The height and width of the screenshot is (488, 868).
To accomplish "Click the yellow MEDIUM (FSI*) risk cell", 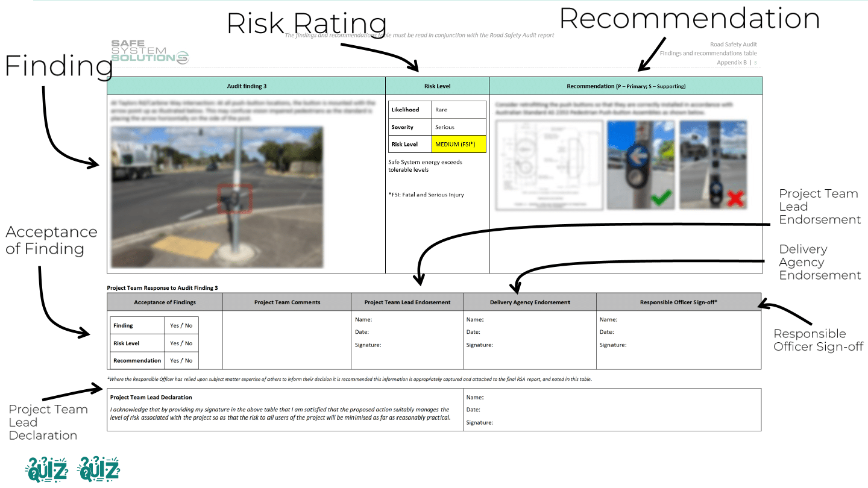I will [459, 144].
